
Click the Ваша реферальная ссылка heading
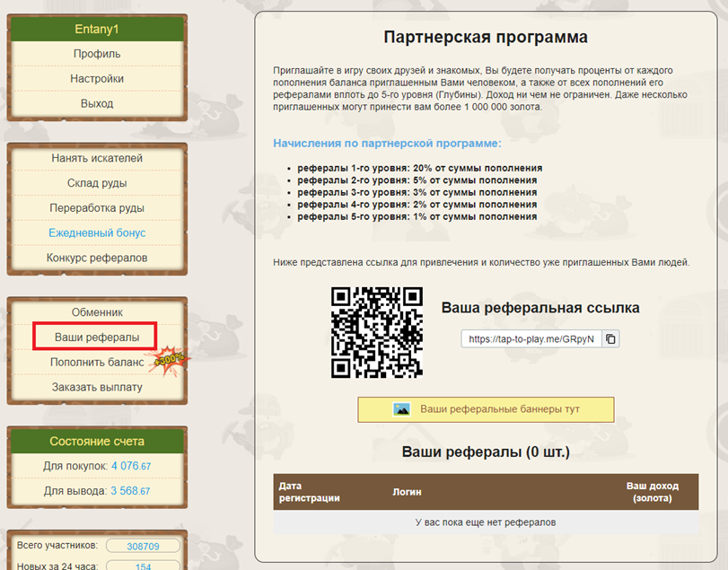pyautogui.click(x=540, y=308)
